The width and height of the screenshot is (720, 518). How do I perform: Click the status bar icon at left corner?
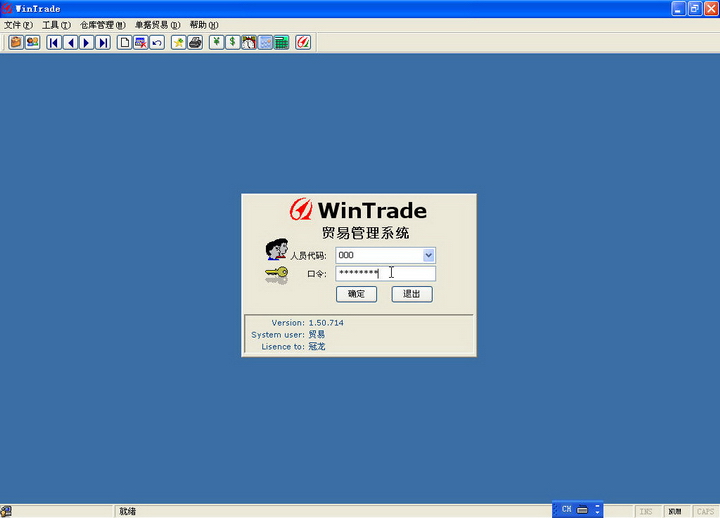6,511
